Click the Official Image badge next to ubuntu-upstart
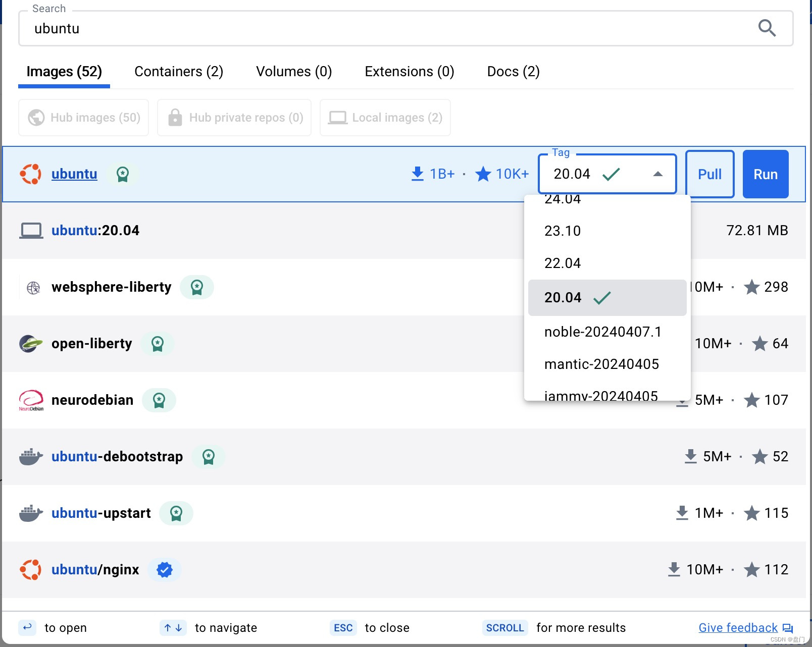Screen dimensions: 812x647 coord(176,513)
